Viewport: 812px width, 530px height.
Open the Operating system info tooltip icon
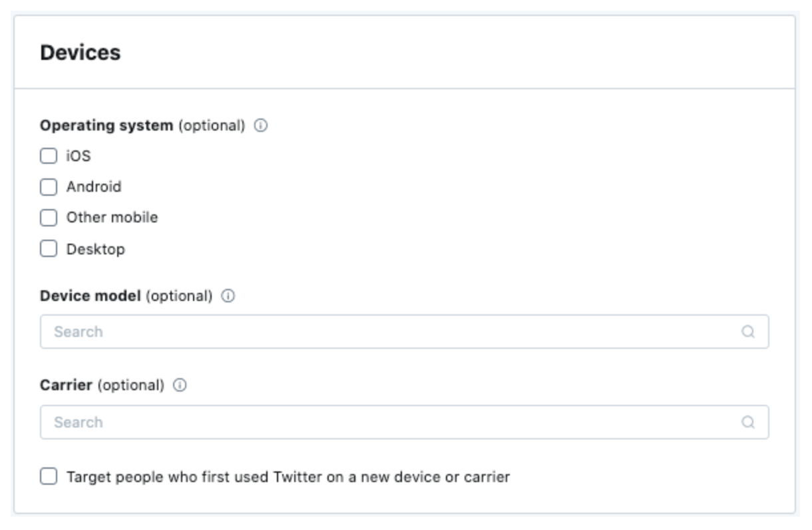261,125
